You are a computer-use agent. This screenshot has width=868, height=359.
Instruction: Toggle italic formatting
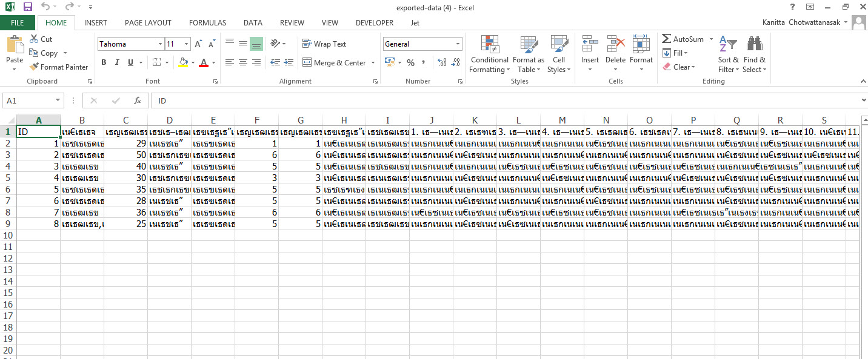(x=117, y=62)
